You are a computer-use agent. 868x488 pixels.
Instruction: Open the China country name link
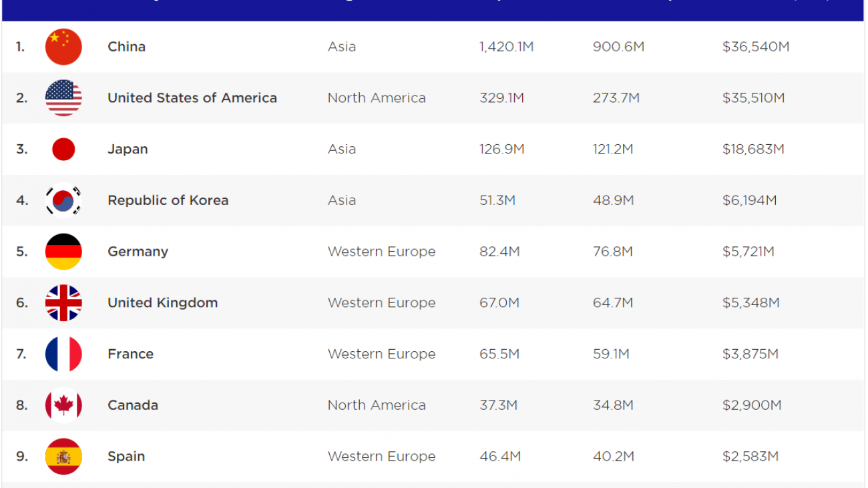point(126,47)
